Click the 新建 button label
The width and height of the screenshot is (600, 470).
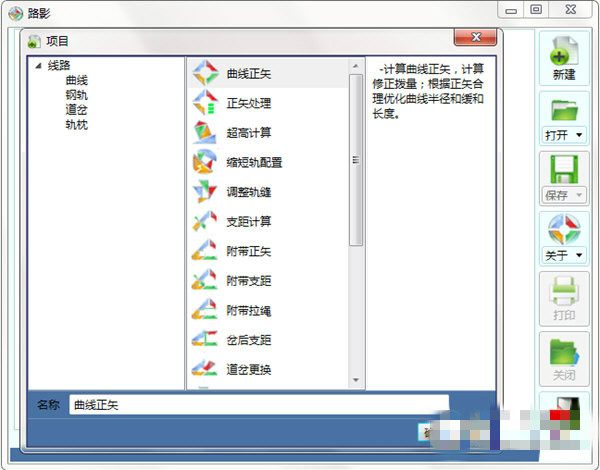point(564,74)
